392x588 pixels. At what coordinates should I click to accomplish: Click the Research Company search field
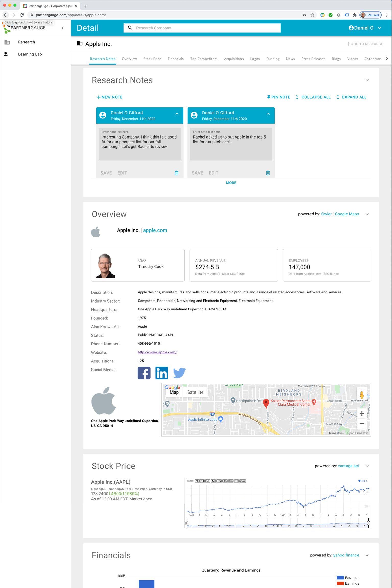pos(202,28)
